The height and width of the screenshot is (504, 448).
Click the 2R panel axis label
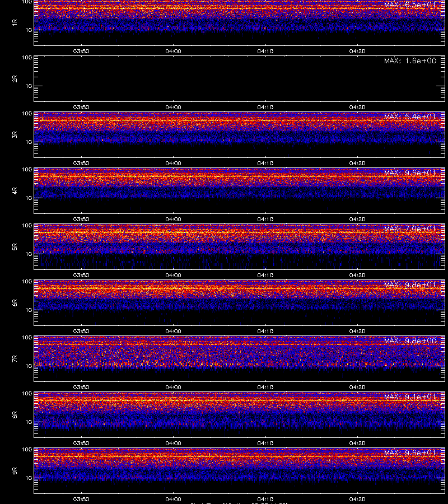(x=15, y=79)
